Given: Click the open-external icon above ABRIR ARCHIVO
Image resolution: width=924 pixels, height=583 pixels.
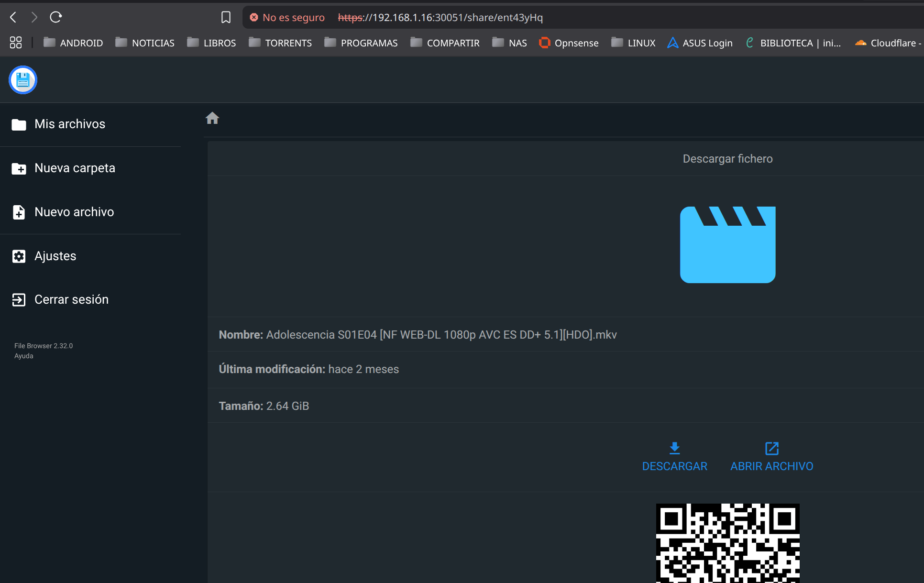Looking at the screenshot, I should pos(771,448).
